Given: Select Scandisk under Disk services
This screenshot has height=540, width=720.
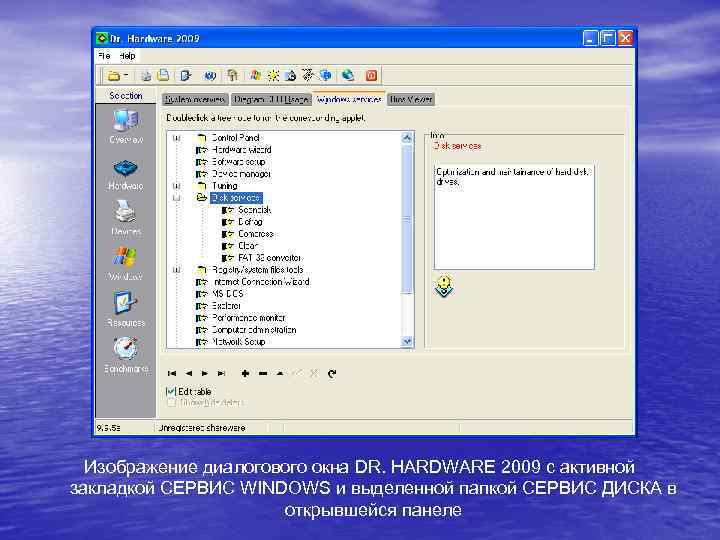Looking at the screenshot, I should 254,210.
